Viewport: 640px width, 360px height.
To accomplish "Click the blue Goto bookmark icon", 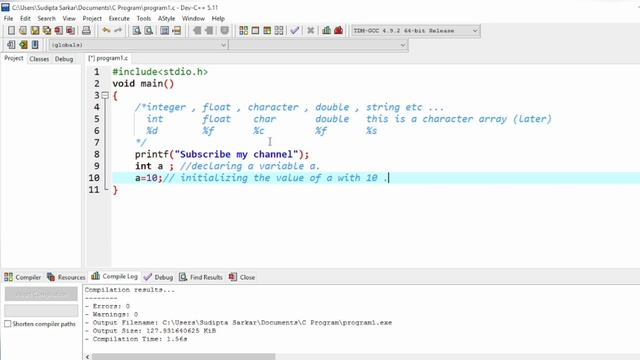I will (x=35, y=44).
